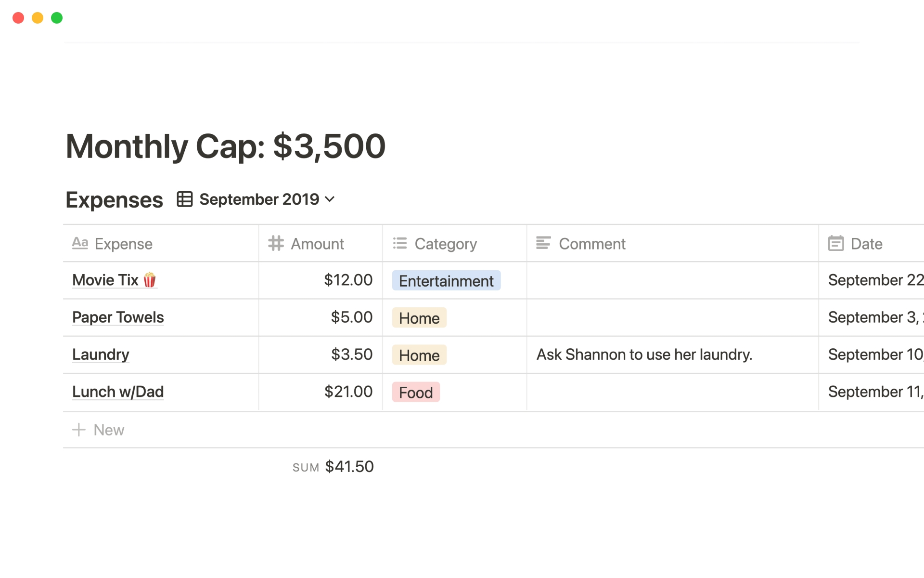Select the Food tag on Lunch w/Dad
Viewport: 924px width, 578px height.
[415, 392]
